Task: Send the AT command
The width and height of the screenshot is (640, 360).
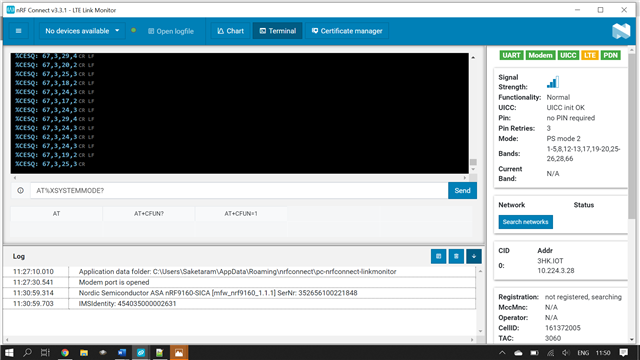Action: click(x=462, y=191)
